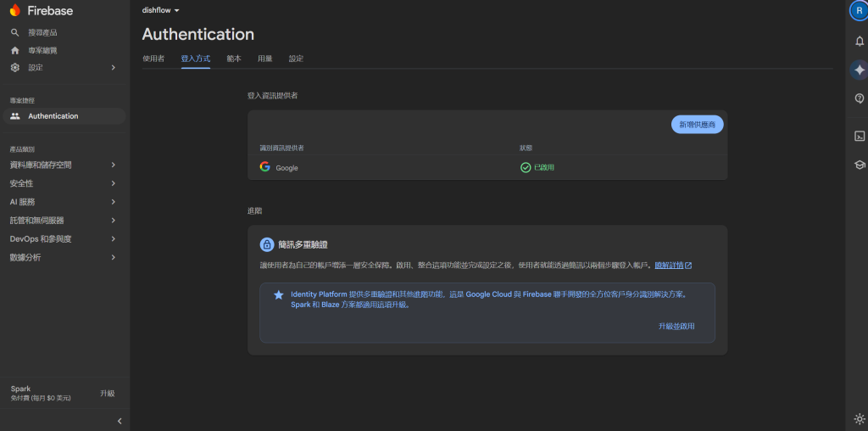Click the 登入資訊提供者 section label

[x=272, y=96]
